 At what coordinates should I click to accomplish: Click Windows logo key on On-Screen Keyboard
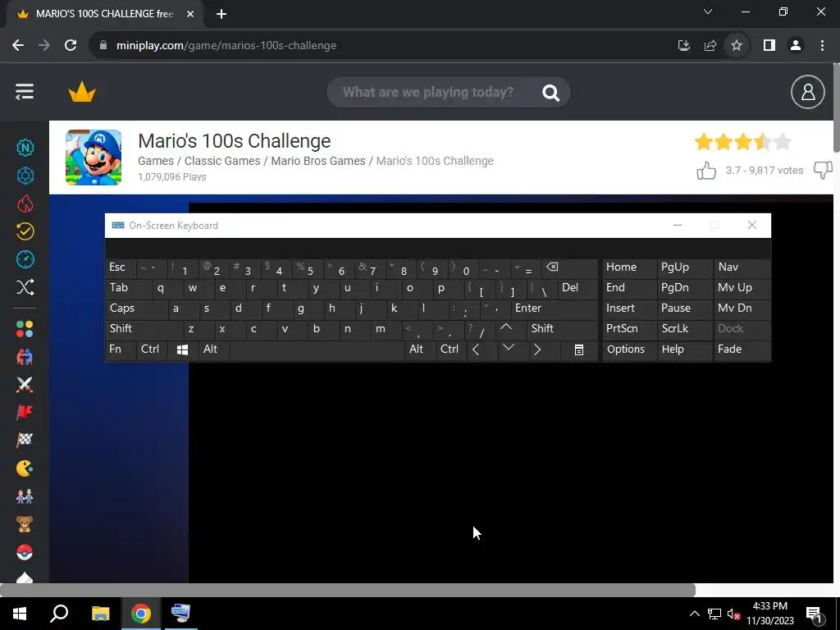[182, 349]
